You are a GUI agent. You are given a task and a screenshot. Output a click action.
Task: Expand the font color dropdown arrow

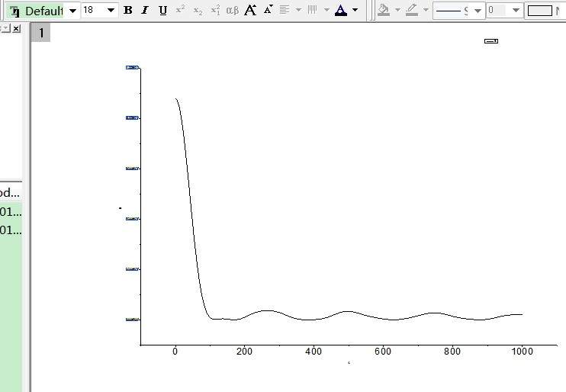coord(355,10)
